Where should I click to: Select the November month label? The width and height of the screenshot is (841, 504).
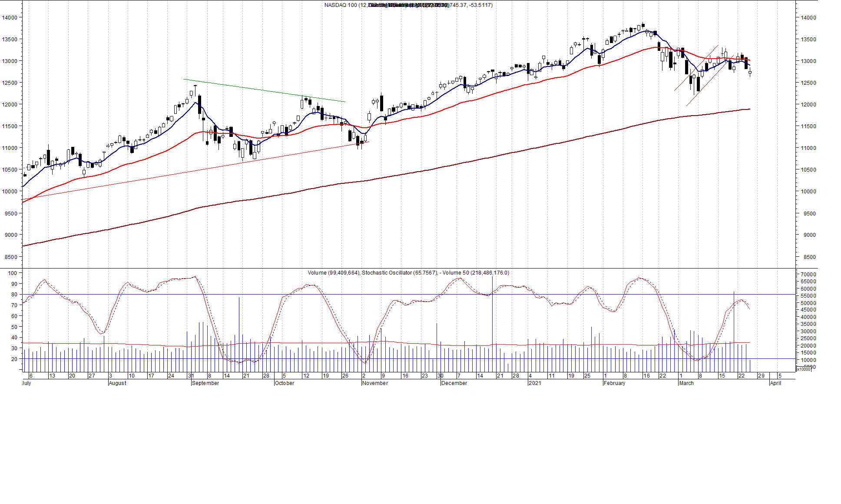(375, 383)
